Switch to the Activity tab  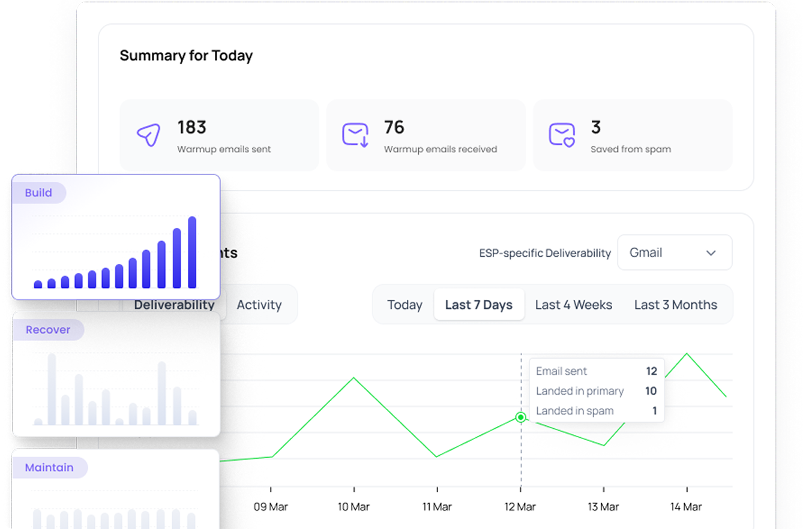(x=259, y=305)
